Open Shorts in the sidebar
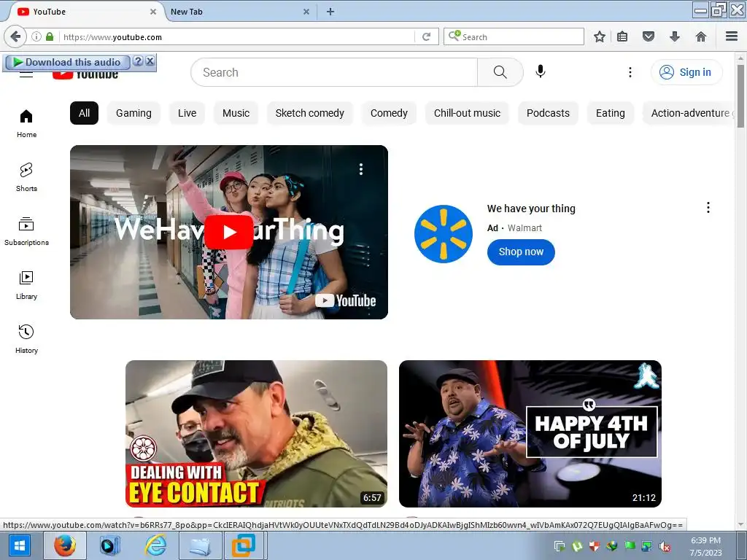 tap(26, 177)
